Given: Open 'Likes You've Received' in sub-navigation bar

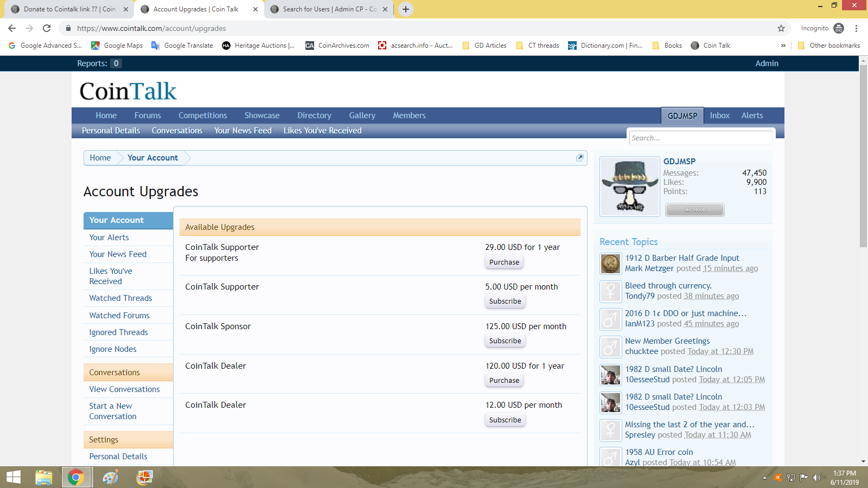Looking at the screenshot, I should point(322,131).
